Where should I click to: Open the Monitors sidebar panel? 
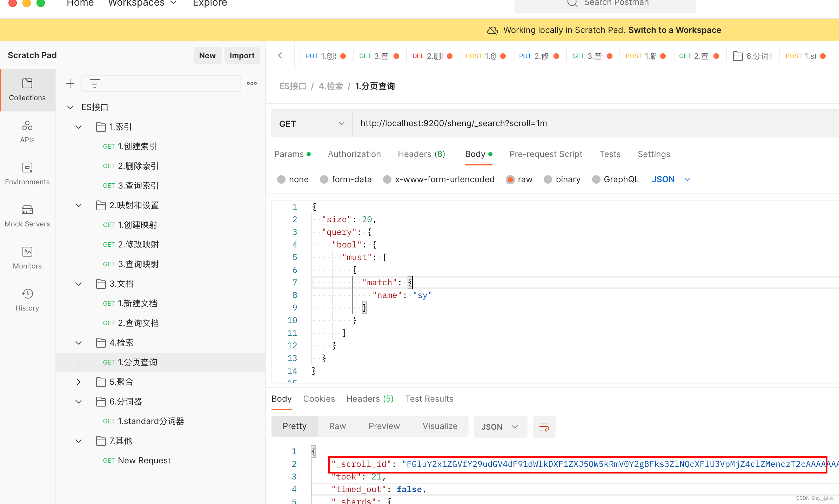pos(27,258)
